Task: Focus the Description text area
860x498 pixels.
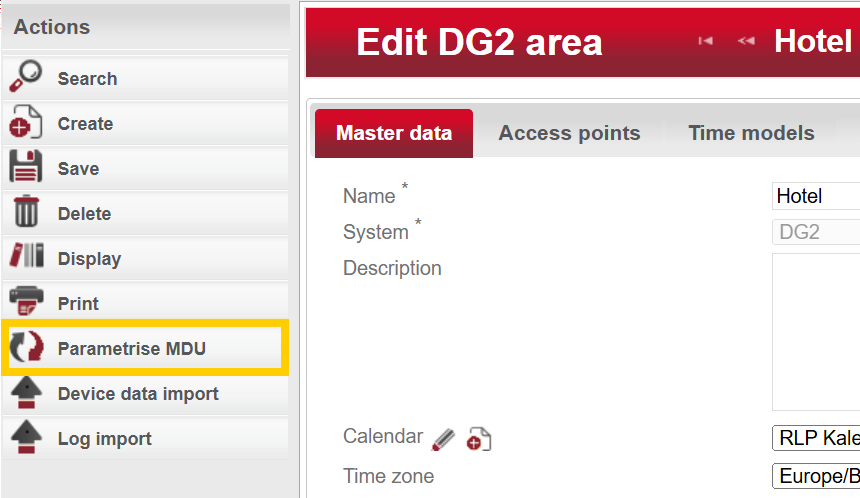Action: [x=815, y=330]
